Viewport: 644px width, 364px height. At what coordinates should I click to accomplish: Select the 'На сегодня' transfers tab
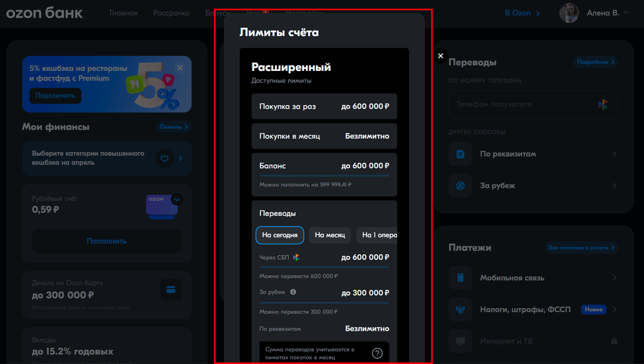pyautogui.click(x=280, y=235)
